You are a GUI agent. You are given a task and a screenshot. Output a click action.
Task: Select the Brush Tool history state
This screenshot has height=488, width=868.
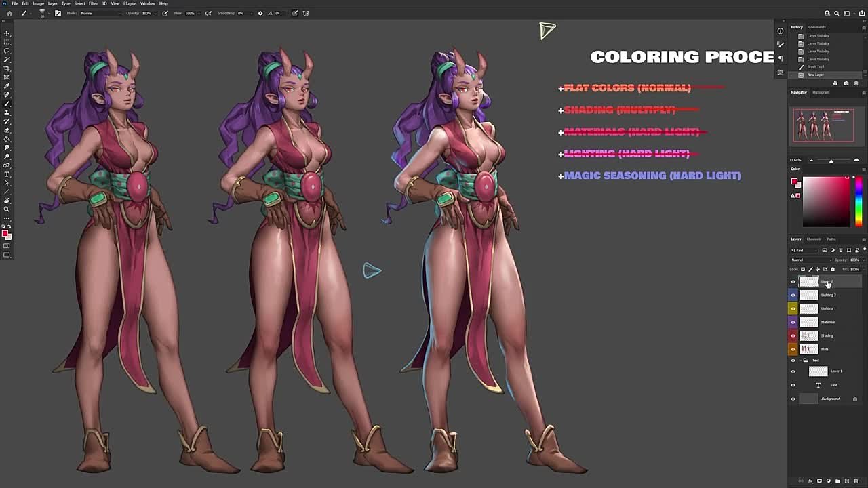click(816, 66)
